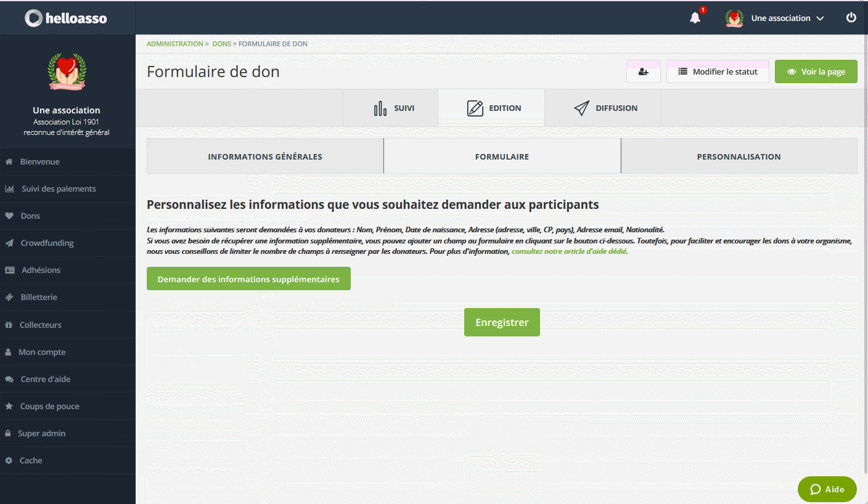The image size is (868, 504).
Task: Go to Mon compte
Action: tap(68, 352)
